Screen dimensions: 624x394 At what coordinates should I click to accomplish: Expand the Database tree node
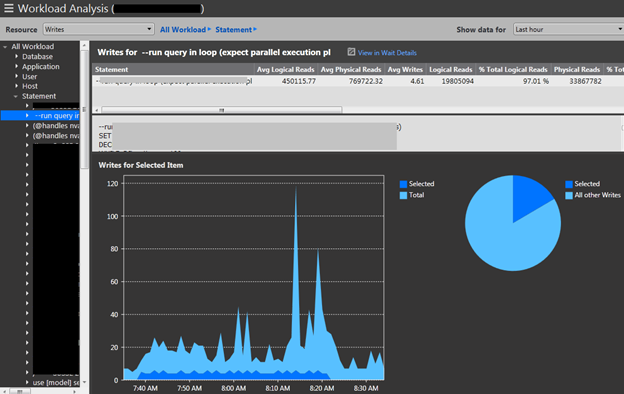16,56
